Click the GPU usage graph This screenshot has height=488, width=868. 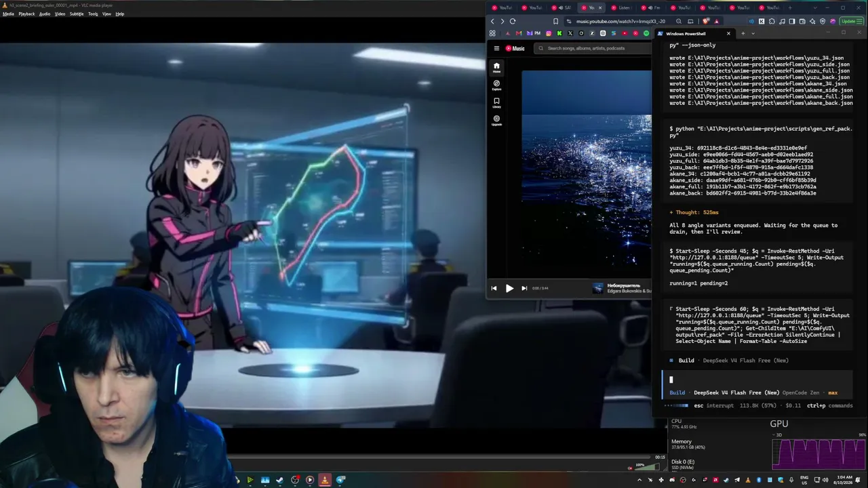tap(819, 453)
